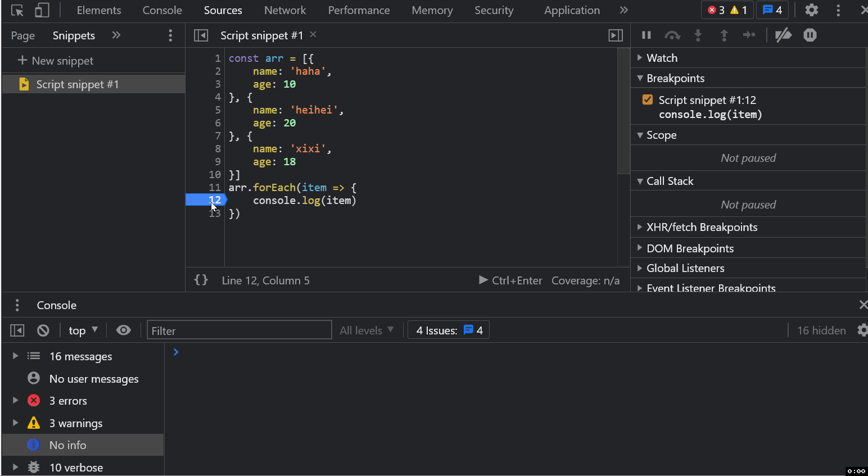This screenshot has width=868, height=476.
Task: Open the Page tab in Sources sidebar
Action: pyautogui.click(x=23, y=35)
